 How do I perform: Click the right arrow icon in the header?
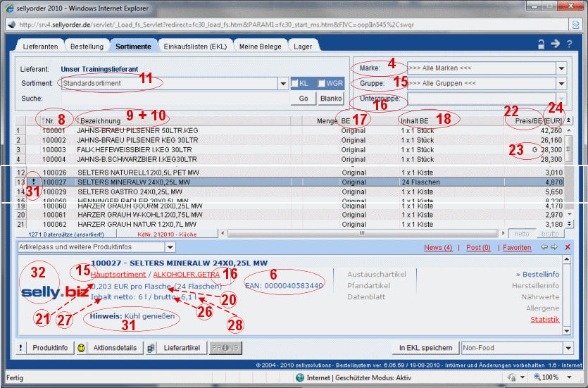tap(555, 44)
